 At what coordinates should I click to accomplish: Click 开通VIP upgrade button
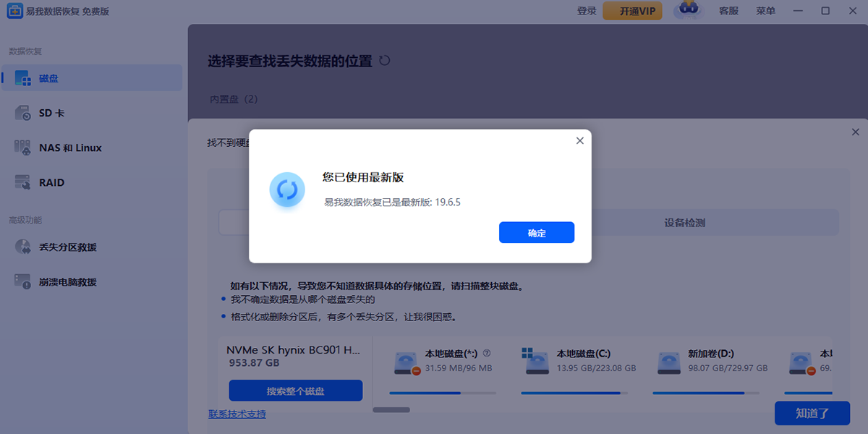pos(632,11)
